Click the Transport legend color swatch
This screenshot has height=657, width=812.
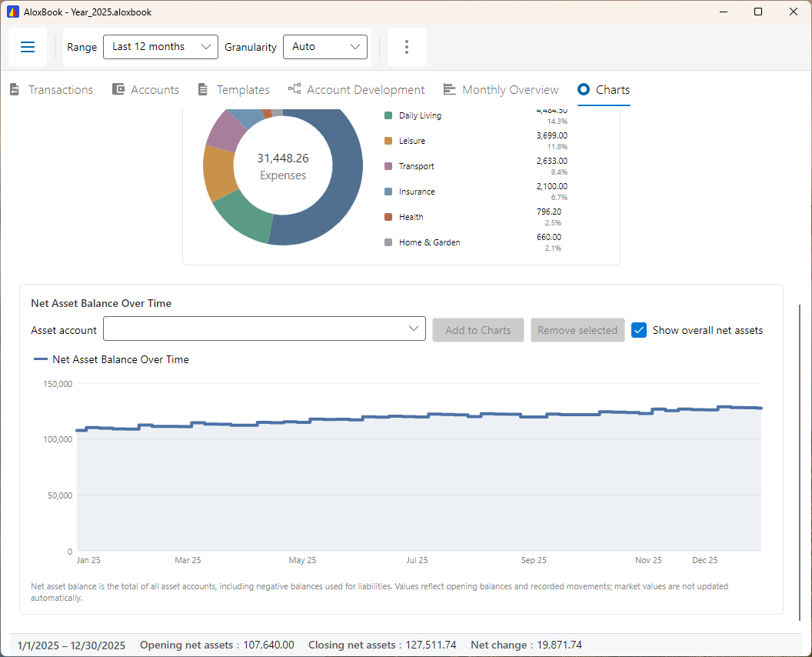tap(388, 166)
